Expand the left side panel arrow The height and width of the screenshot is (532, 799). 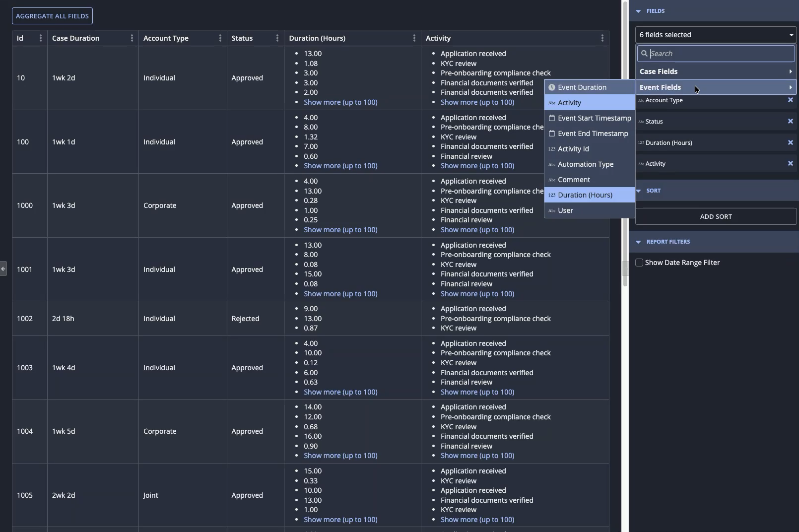3,268
